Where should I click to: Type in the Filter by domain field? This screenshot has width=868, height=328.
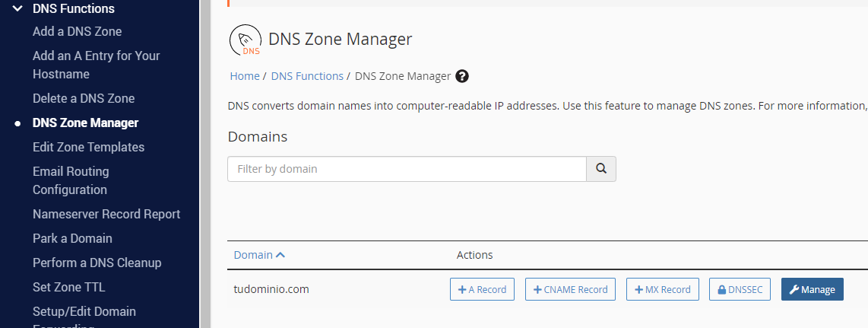coord(407,169)
